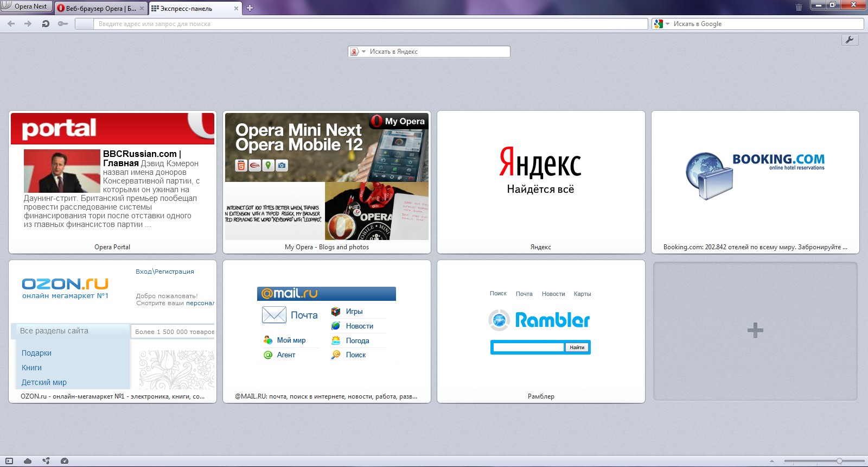Click the Opera Portal caption text
Viewport: 868px width, 467px height.
(112, 247)
